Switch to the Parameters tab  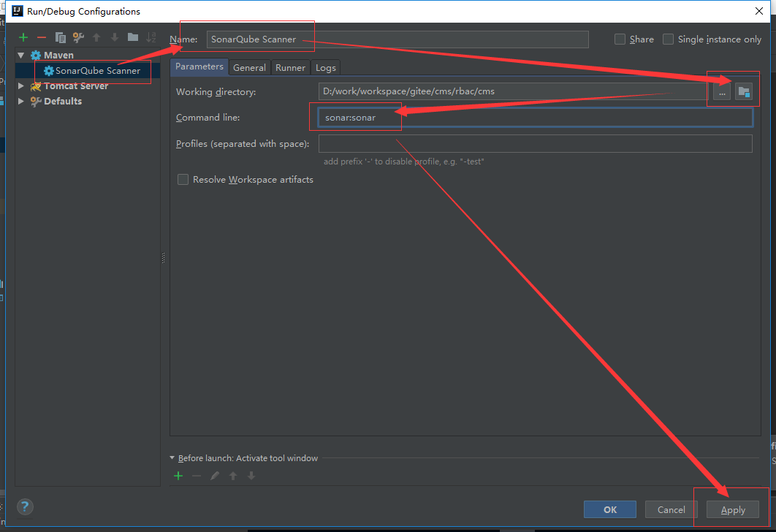(x=199, y=66)
